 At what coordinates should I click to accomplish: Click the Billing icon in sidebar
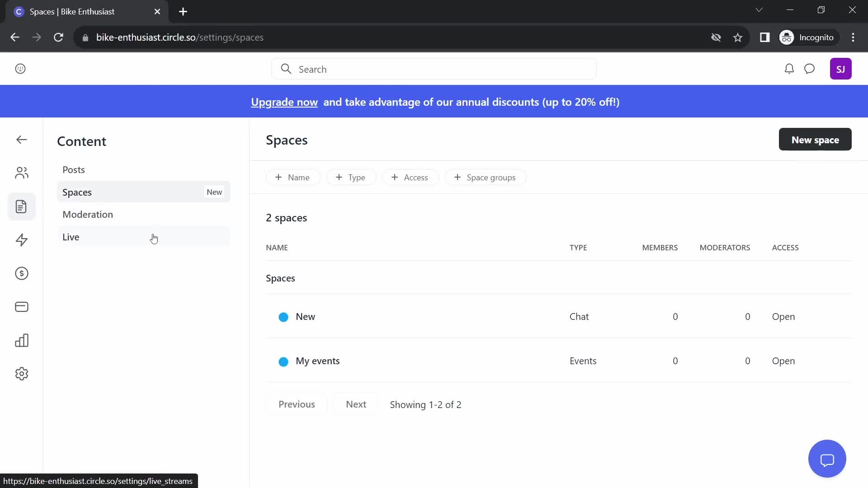click(21, 307)
